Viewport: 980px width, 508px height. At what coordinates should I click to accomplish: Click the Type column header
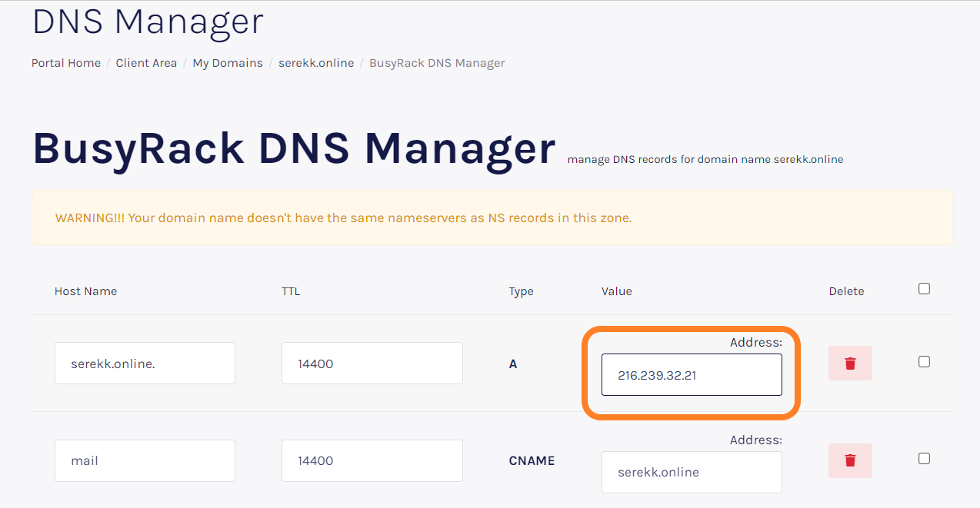(x=521, y=291)
